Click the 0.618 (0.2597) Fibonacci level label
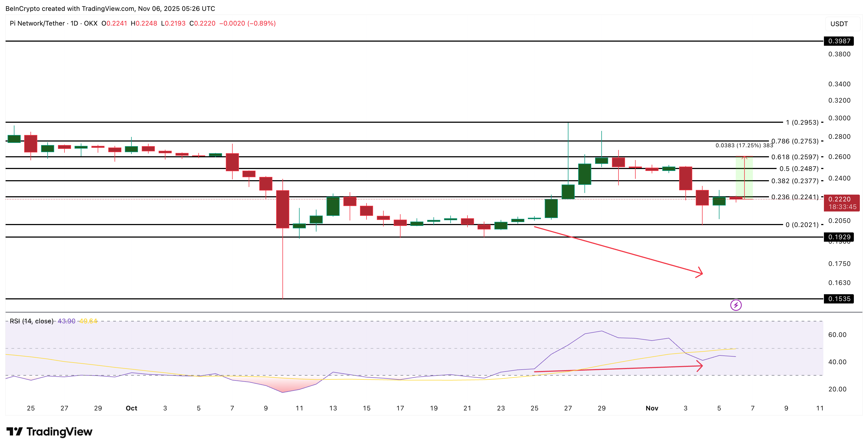868x448 pixels. click(x=795, y=157)
